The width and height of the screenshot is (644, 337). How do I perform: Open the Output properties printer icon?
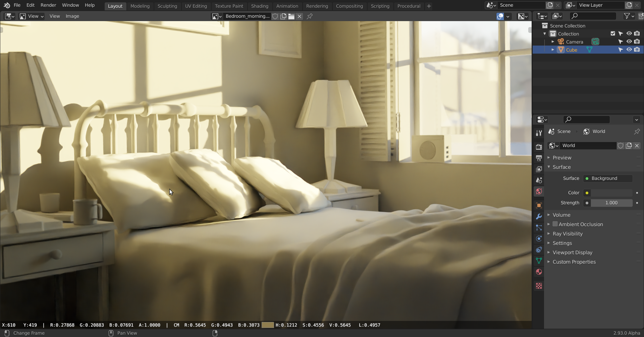539,158
